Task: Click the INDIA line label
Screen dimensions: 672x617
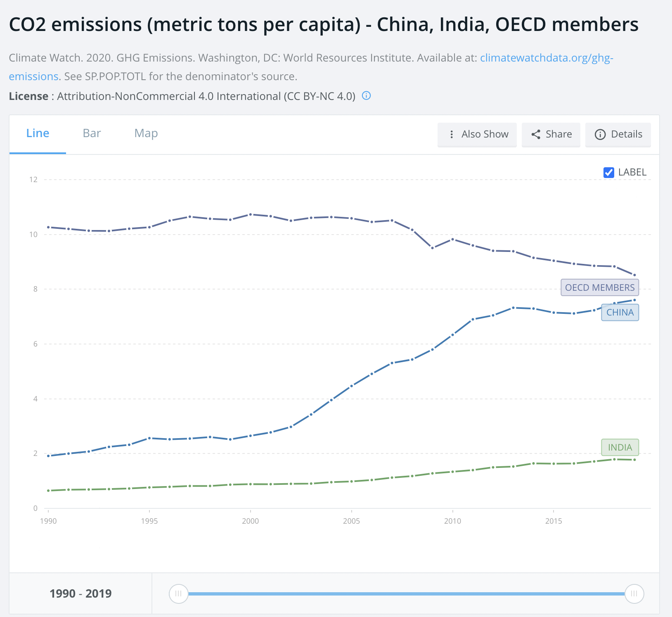Action: (620, 447)
